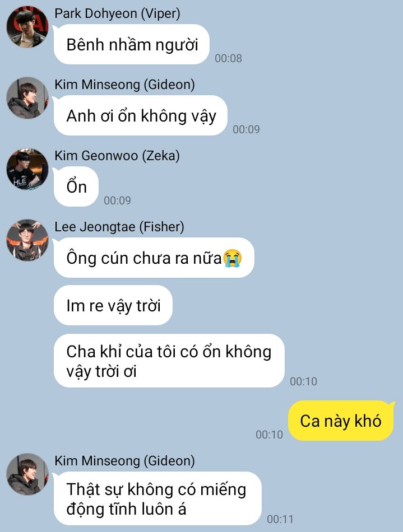Image resolution: width=403 pixels, height=532 pixels.
Task: Tap Kim Minseong avatar beside 'Anh ơi ổn không vậy'
Action: tap(27, 97)
